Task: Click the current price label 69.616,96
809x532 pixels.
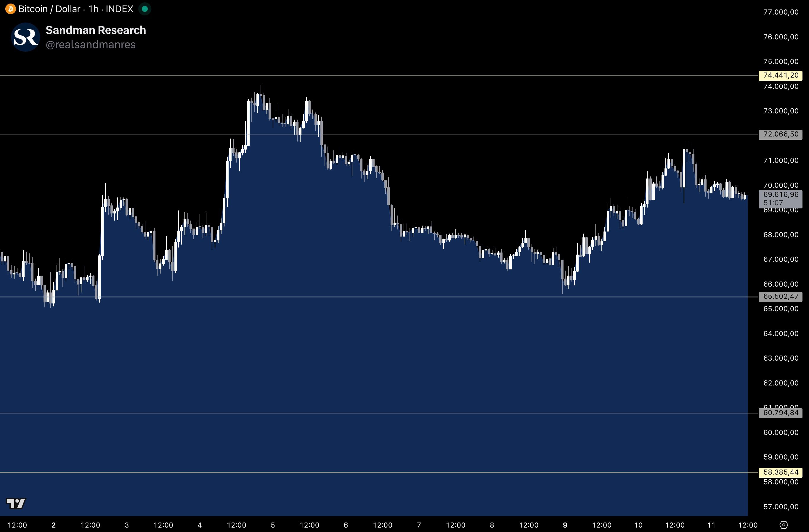Action: 781,195
